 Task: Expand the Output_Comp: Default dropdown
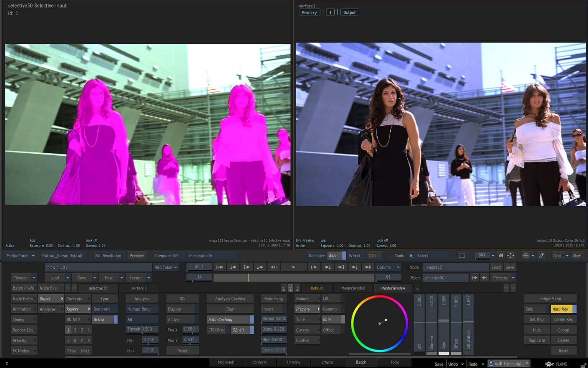point(64,255)
